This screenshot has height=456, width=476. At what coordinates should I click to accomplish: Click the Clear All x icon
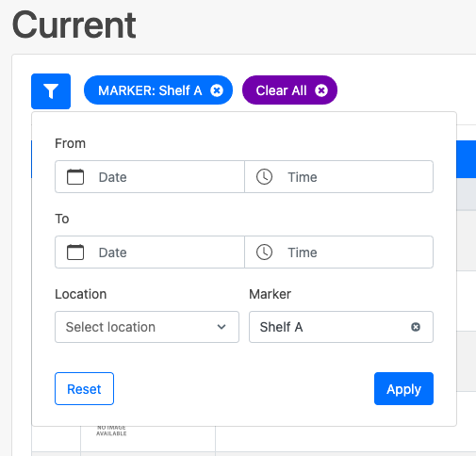click(x=321, y=90)
